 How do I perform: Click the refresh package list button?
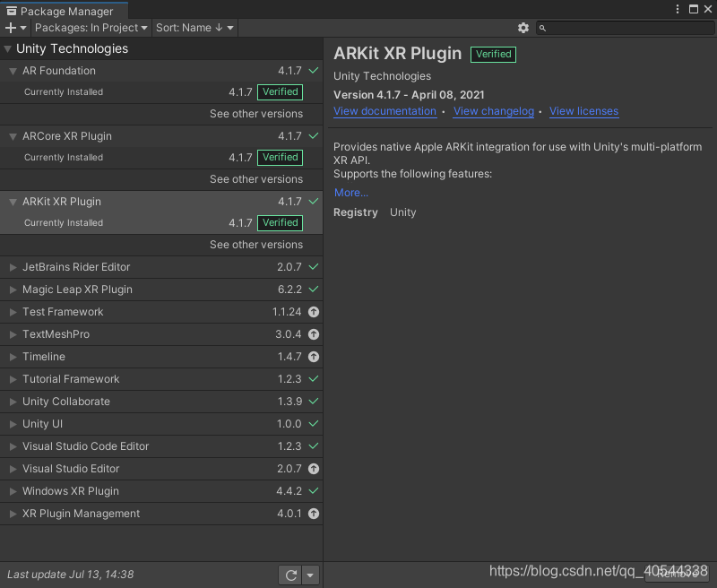(290, 575)
